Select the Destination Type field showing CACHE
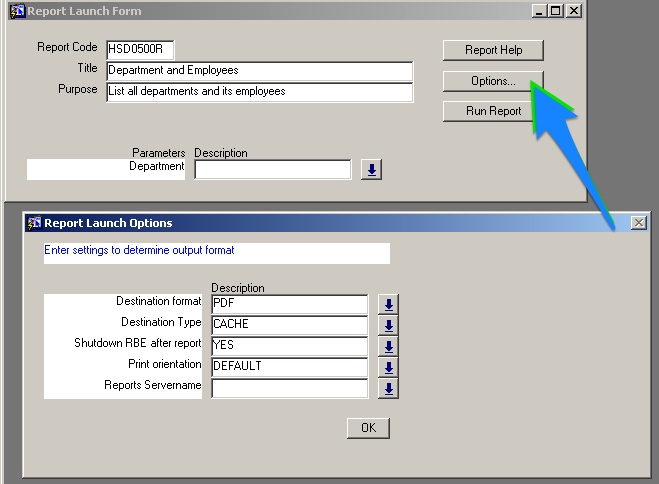Screen dimensions: 659x484 tap(290, 325)
